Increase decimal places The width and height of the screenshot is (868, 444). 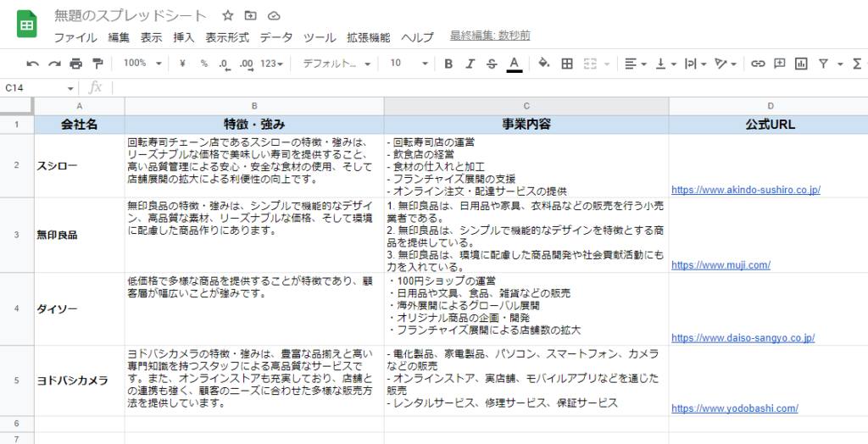coord(247,64)
